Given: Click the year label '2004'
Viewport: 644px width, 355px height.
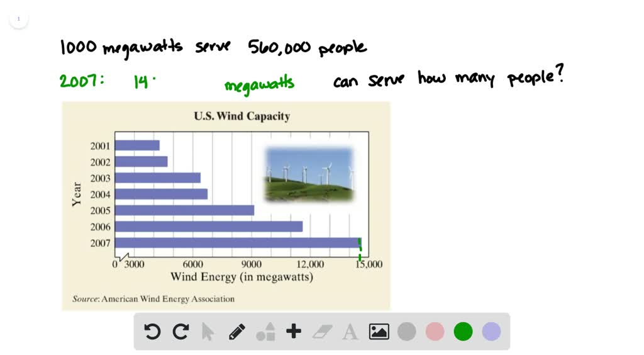Looking at the screenshot, I should click(100, 194).
